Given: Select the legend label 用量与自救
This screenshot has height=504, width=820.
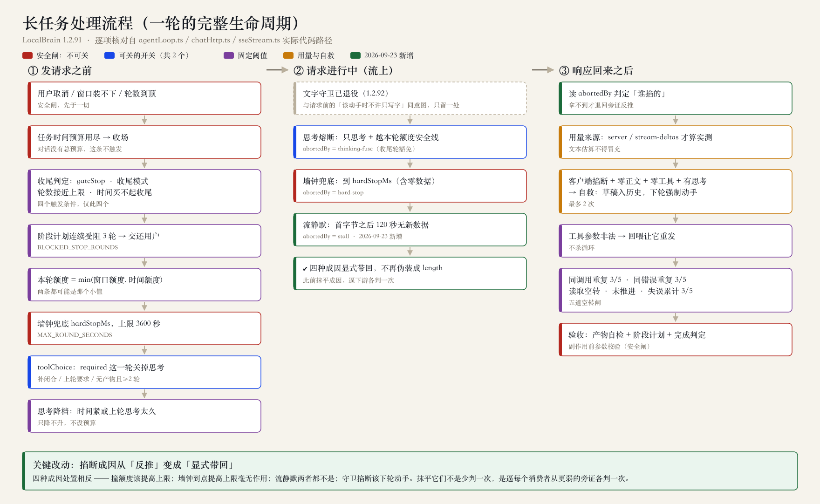Looking at the screenshot, I should click(x=316, y=55).
